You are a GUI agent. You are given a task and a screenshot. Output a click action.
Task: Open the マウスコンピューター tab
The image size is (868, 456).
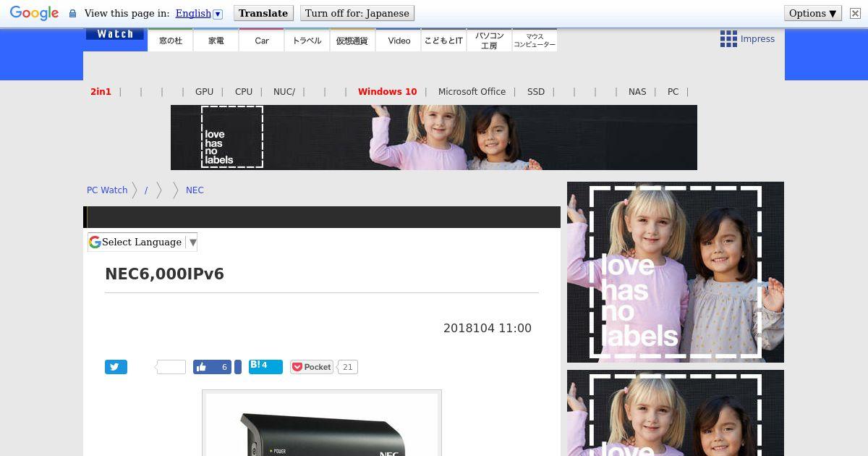click(x=535, y=41)
